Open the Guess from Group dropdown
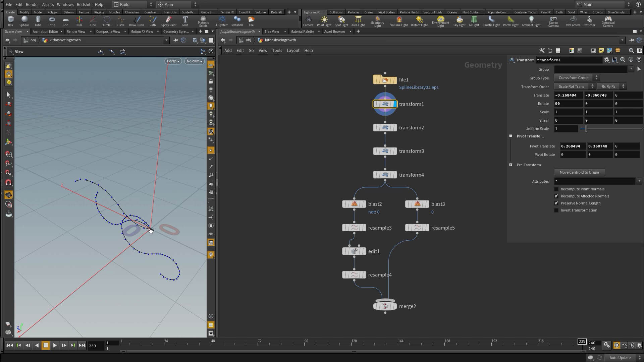This screenshot has width=644, height=362. pos(576,78)
